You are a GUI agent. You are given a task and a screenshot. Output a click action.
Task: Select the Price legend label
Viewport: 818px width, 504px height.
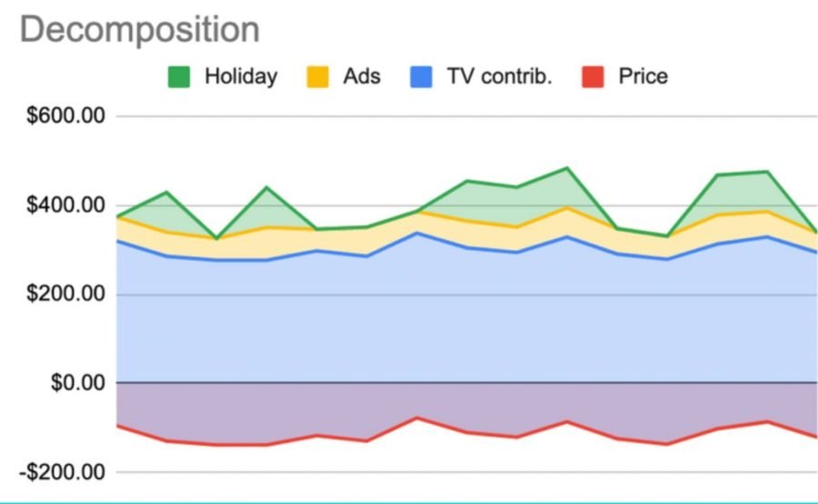coord(643,76)
